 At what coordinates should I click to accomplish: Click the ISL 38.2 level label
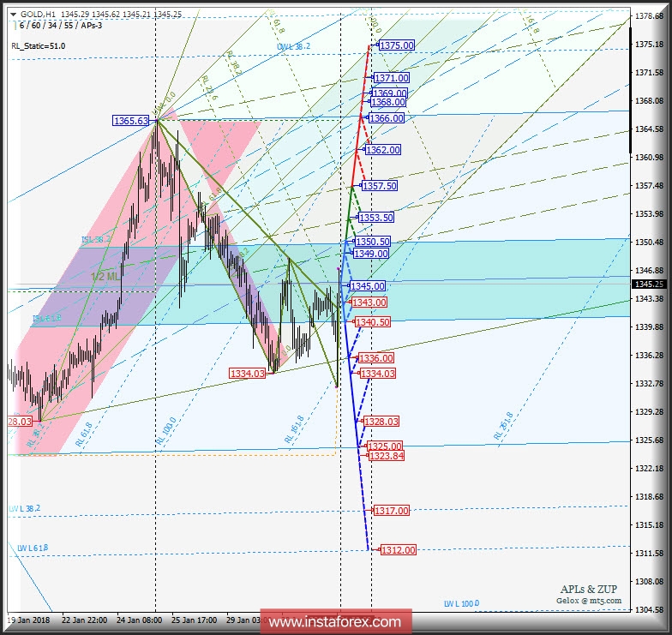pos(96,240)
